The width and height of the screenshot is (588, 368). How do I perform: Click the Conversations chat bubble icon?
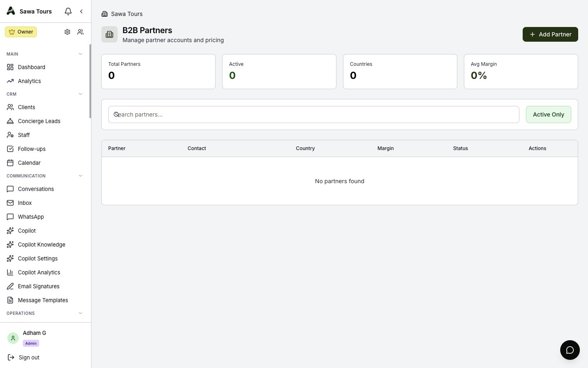(x=10, y=189)
